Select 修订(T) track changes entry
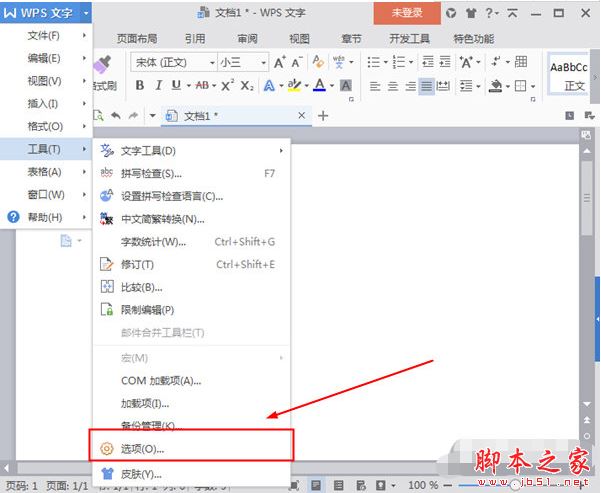This screenshot has height=493, width=601. pyautogui.click(x=192, y=265)
